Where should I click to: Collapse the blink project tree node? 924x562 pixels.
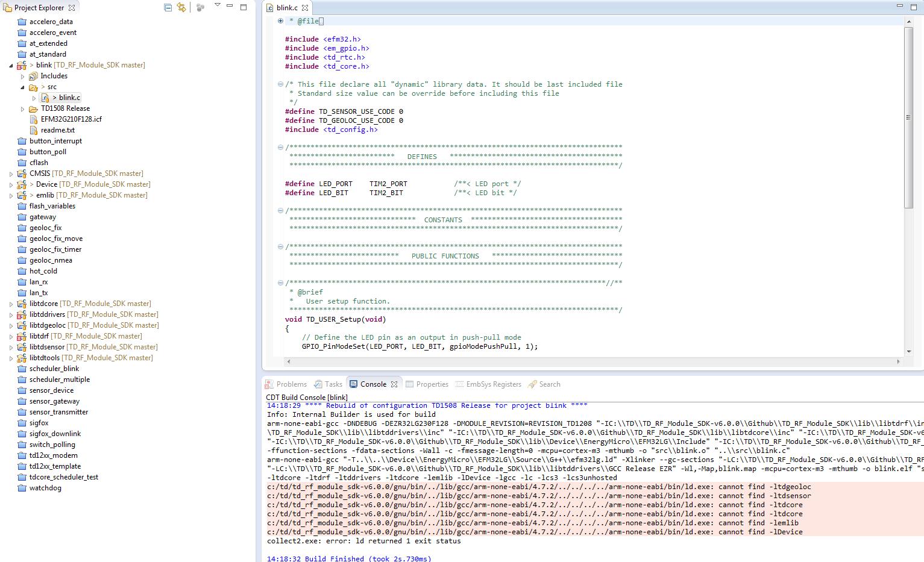(x=11, y=65)
